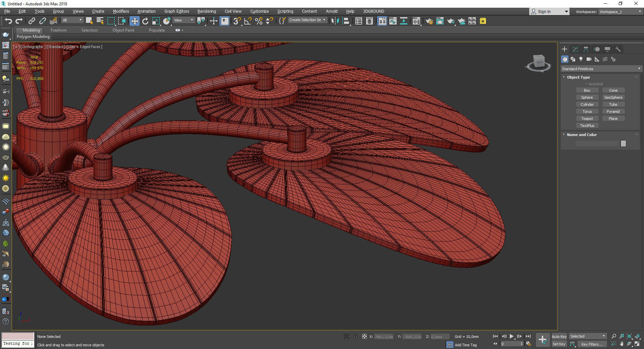This screenshot has width=644, height=349.
Task: Play the animation
Action: pos(511,336)
